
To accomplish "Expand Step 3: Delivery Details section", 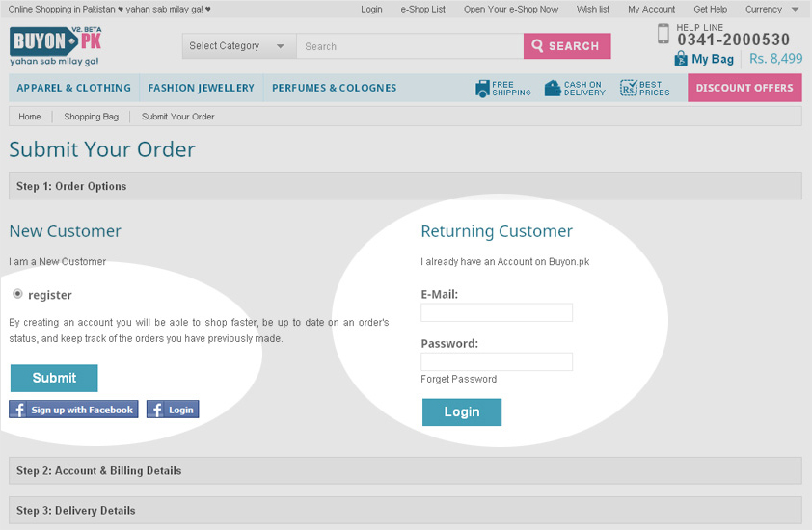I will click(x=405, y=511).
